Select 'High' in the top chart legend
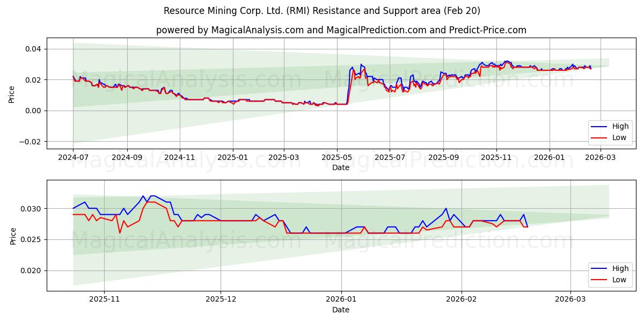The width and height of the screenshot is (644, 322). [620, 127]
